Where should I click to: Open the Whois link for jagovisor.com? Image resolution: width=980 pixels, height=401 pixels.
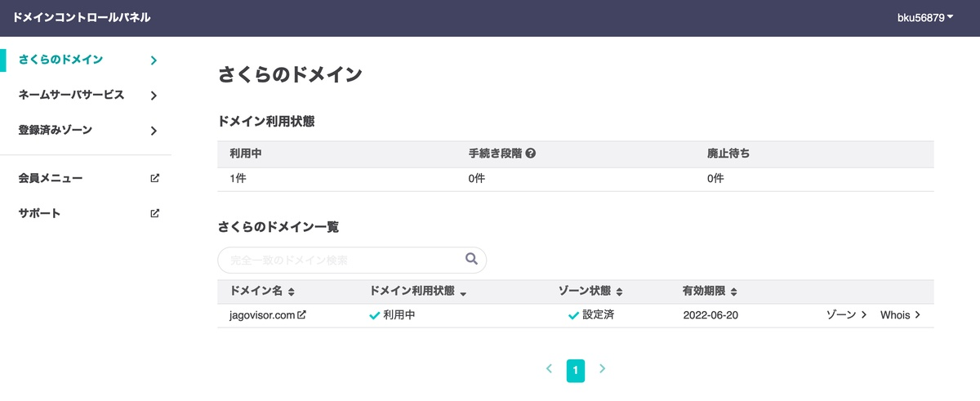tap(901, 315)
